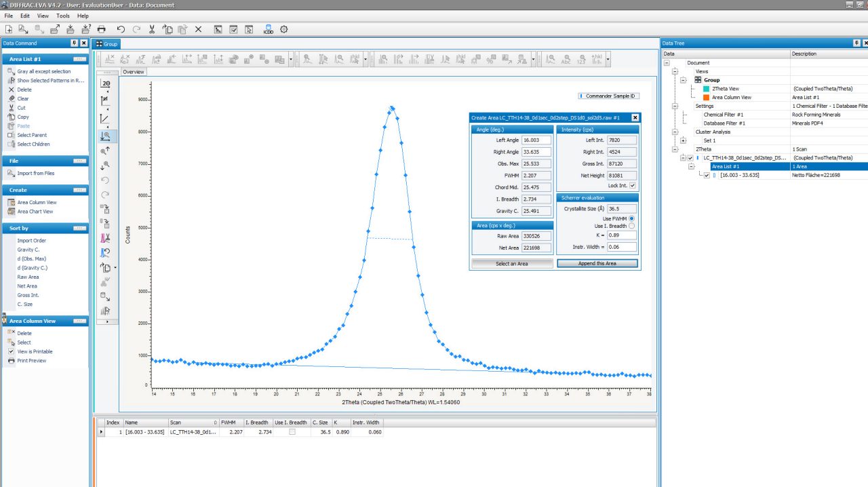
Task: Click the copy pattern tool in vertical toolbar
Action: tap(105, 268)
